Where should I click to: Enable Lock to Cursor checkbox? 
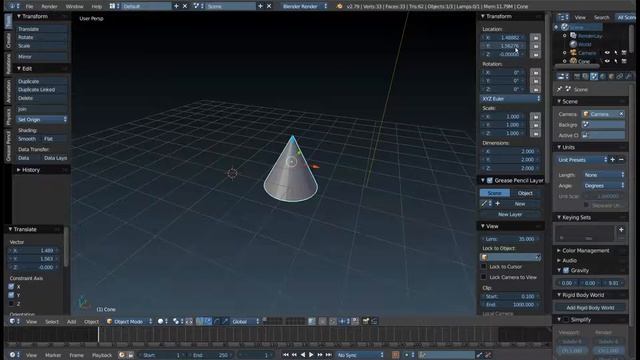484,267
